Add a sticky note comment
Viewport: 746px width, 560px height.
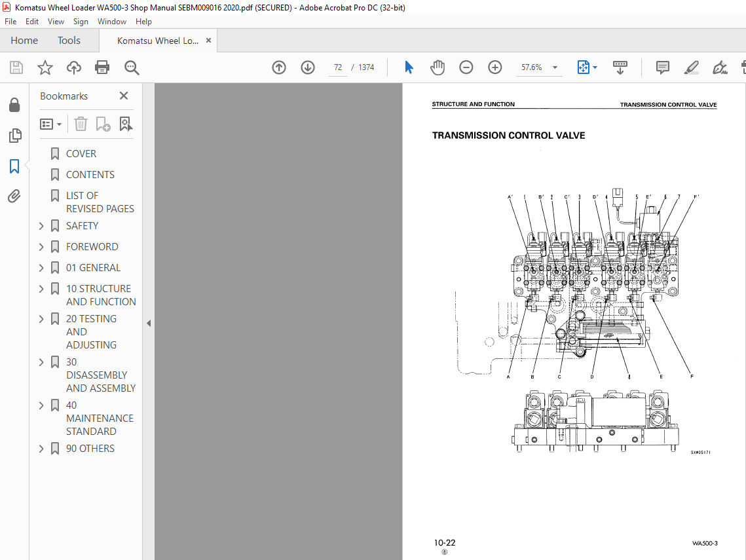point(662,67)
